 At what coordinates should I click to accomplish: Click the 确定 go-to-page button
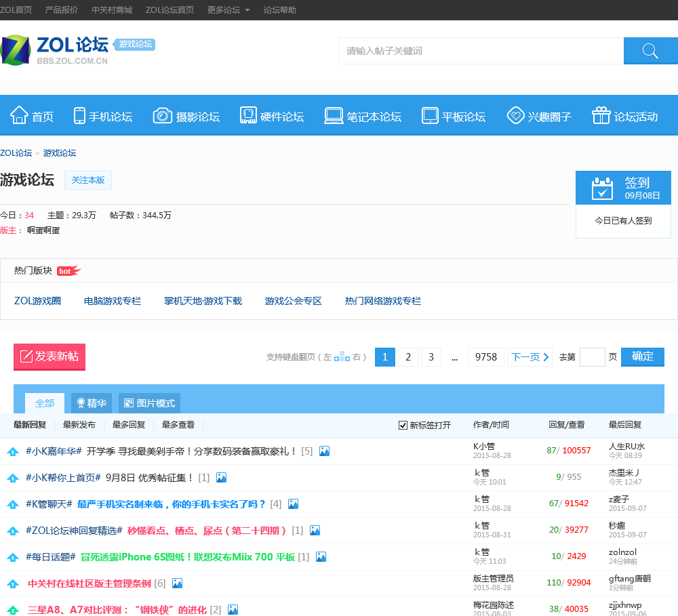(643, 356)
